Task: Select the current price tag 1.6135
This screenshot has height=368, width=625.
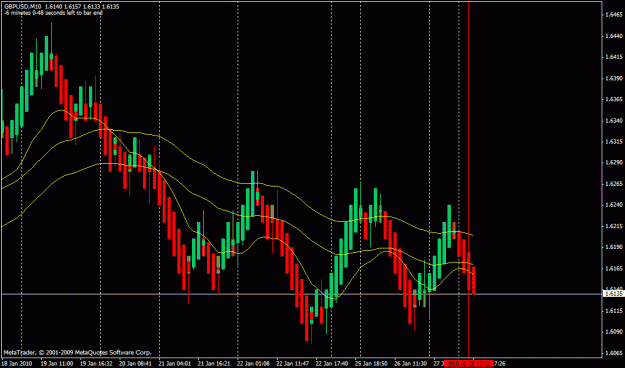Action: coord(614,294)
